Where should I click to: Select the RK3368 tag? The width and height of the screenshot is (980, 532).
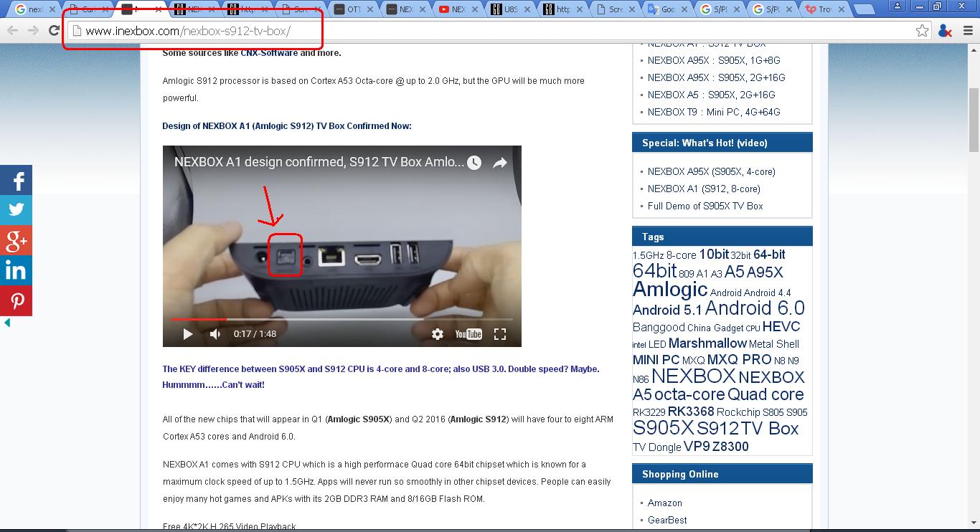pyautogui.click(x=691, y=412)
